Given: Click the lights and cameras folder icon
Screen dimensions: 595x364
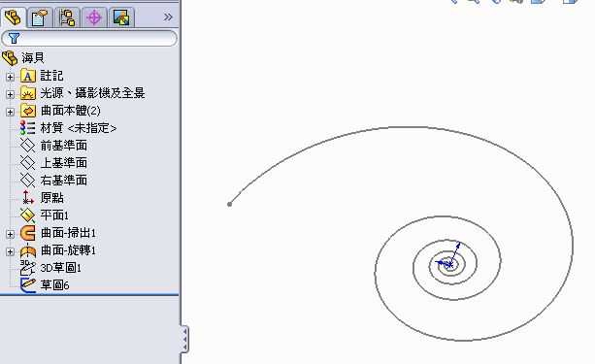Looking at the screenshot, I should [28, 93].
